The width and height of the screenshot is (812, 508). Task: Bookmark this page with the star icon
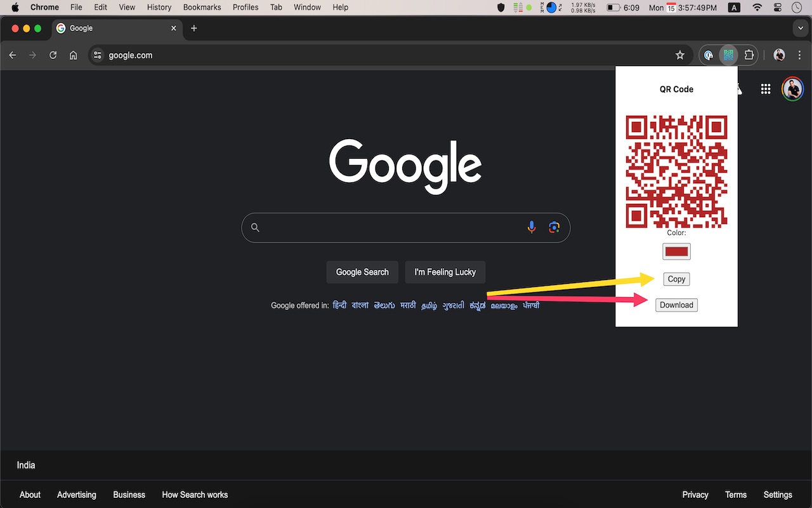680,55
